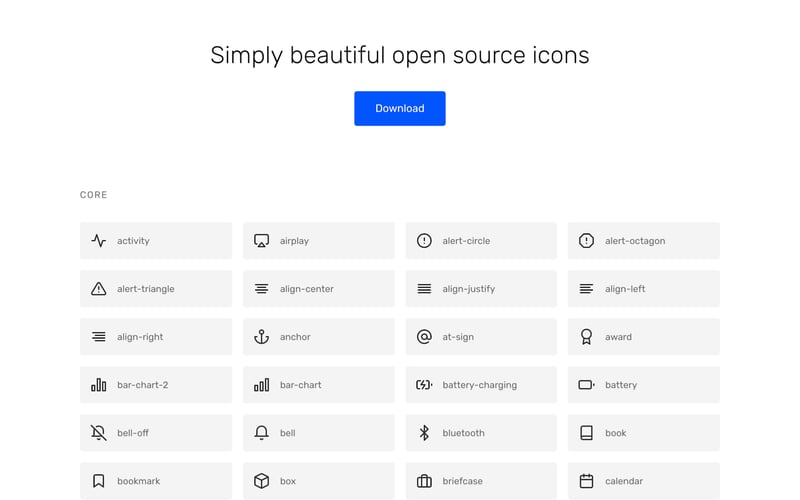Click the at-sign icon
The height and width of the screenshot is (500, 800).
click(x=424, y=337)
